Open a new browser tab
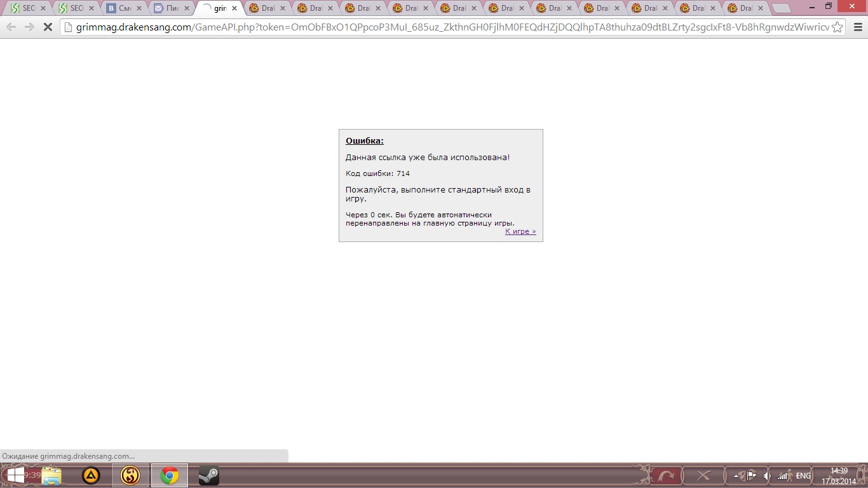This screenshot has height=488, width=868. click(x=782, y=8)
